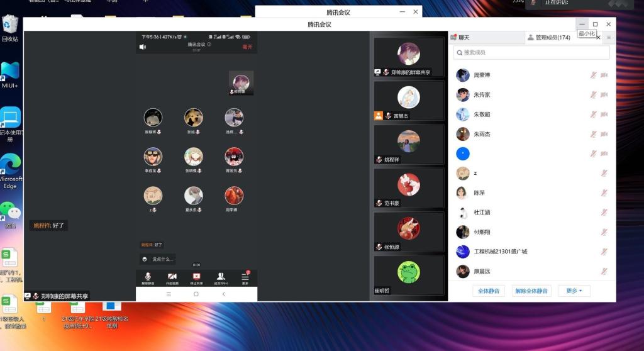Image resolution: width=644 pixels, height=351 pixels.
Task: Click the 停止共享 screen share icon
Action: click(196, 277)
